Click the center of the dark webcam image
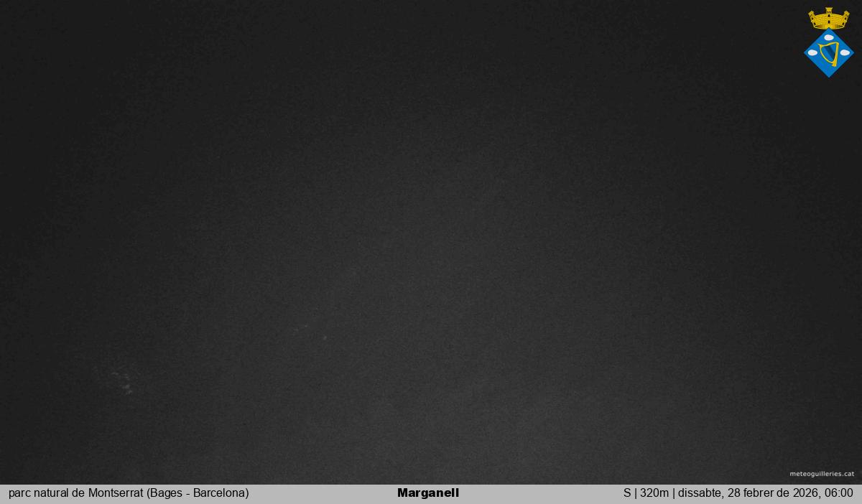Screen dimensions: 862x504 [x=431, y=242]
